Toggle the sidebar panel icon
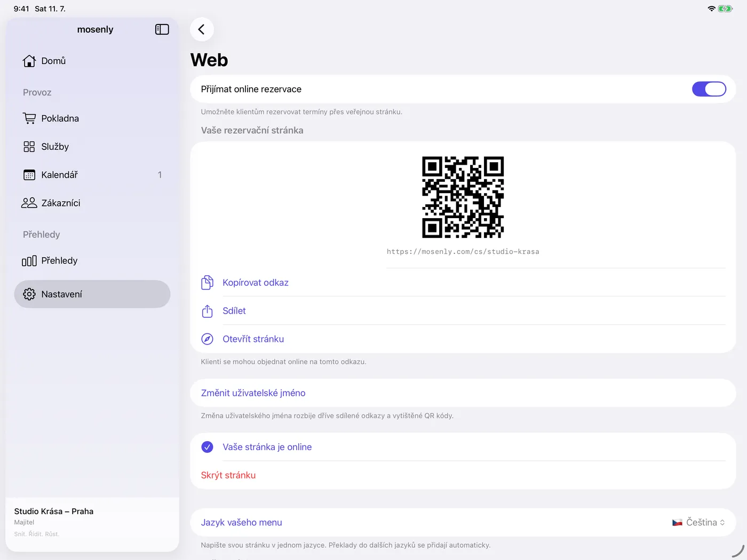Viewport: 747px width, 560px height. [x=162, y=29]
